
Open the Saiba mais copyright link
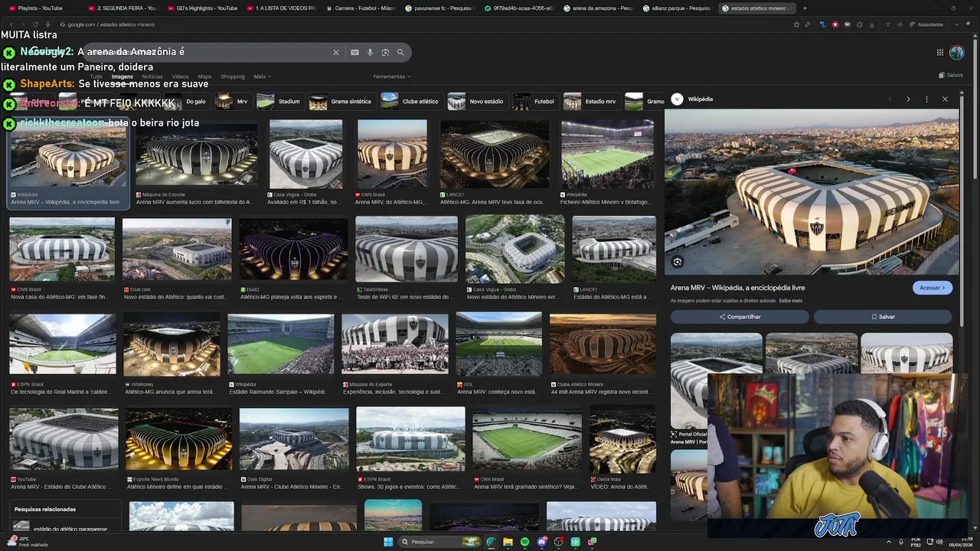(x=790, y=301)
